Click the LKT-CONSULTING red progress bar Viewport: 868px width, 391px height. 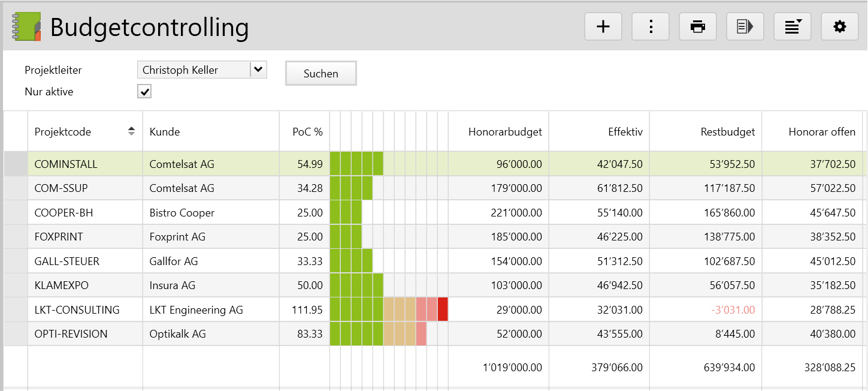click(x=443, y=310)
